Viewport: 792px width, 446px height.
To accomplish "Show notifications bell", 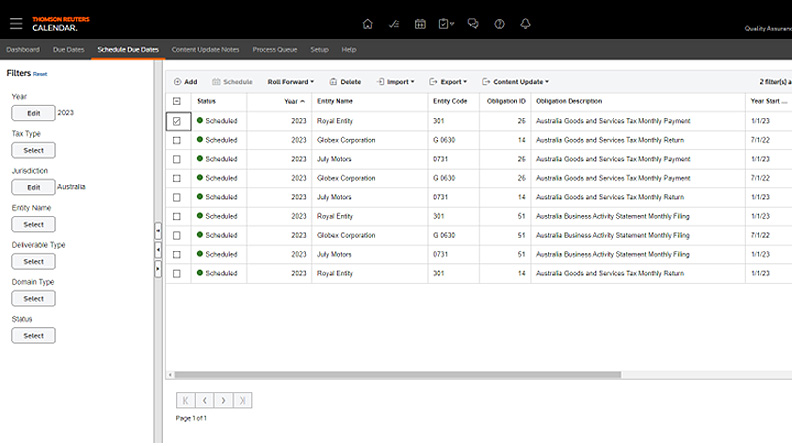I will pos(526,23).
